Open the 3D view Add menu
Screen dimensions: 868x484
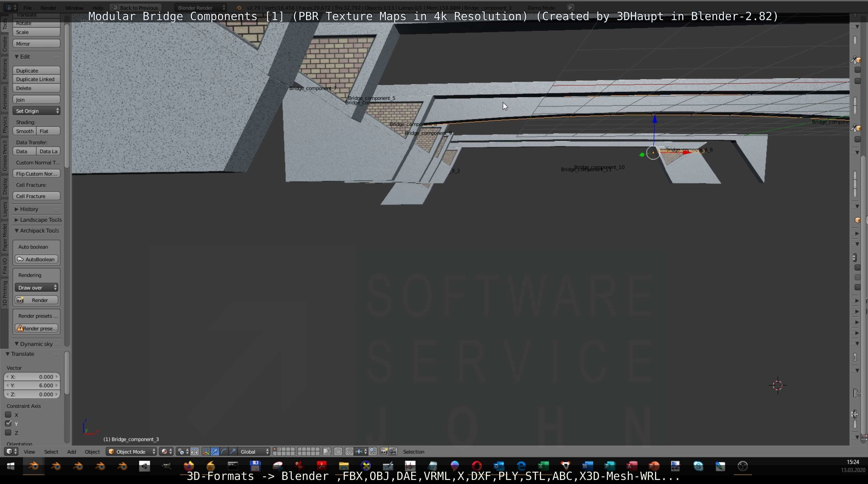click(72, 452)
